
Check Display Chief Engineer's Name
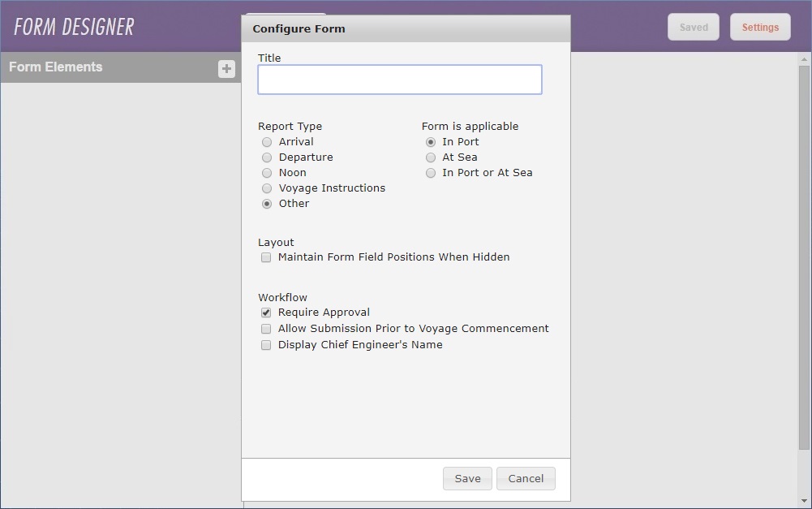[266, 344]
